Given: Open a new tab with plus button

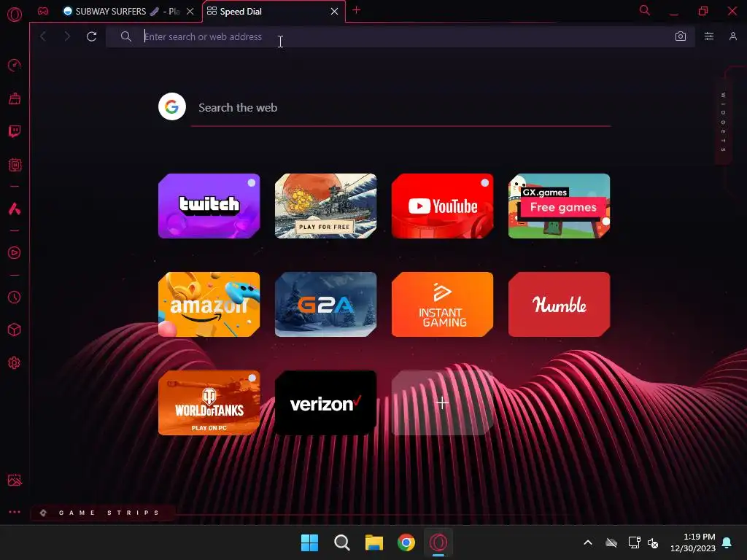Looking at the screenshot, I should click(x=356, y=10).
